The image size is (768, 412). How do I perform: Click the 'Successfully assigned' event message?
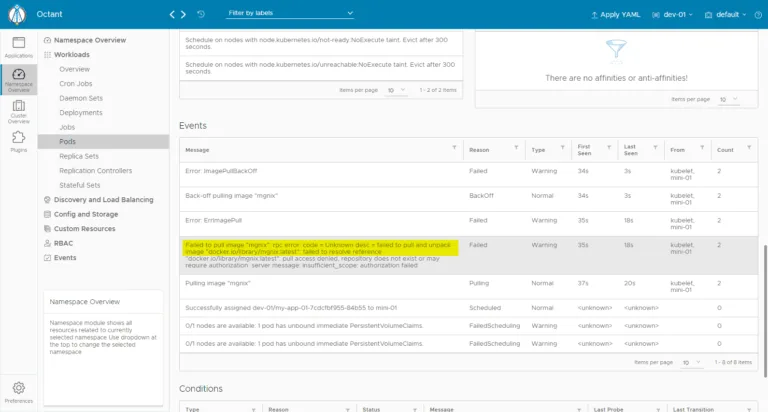click(291, 308)
